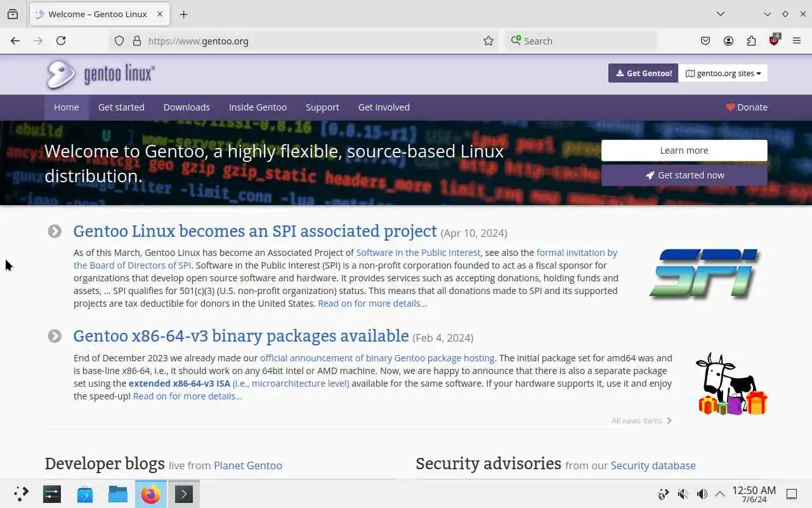The height and width of the screenshot is (508, 812).
Task: Click the forward navigation arrow
Action: [38, 41]
